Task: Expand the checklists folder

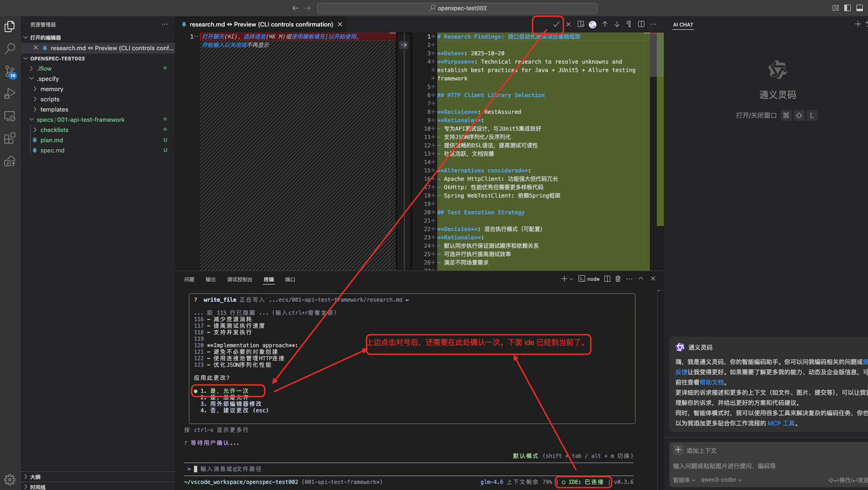Action: click(x=54, y=130)
